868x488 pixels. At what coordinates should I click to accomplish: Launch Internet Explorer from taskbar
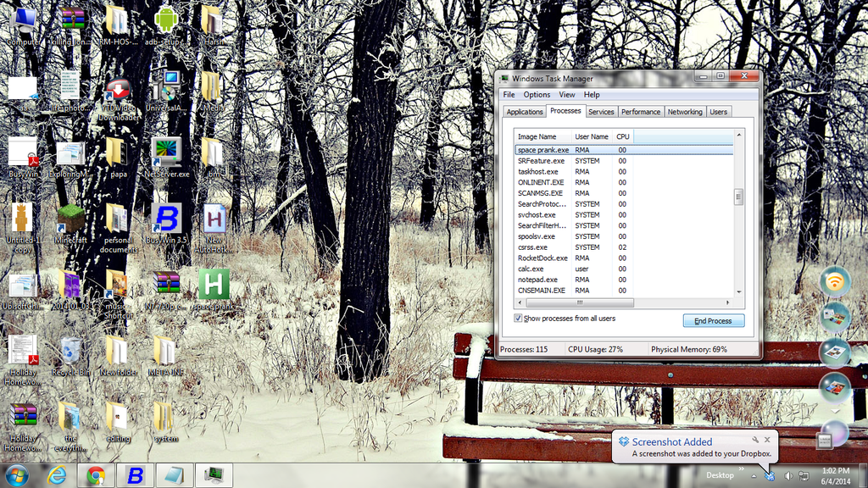click(x=57, y=475)
